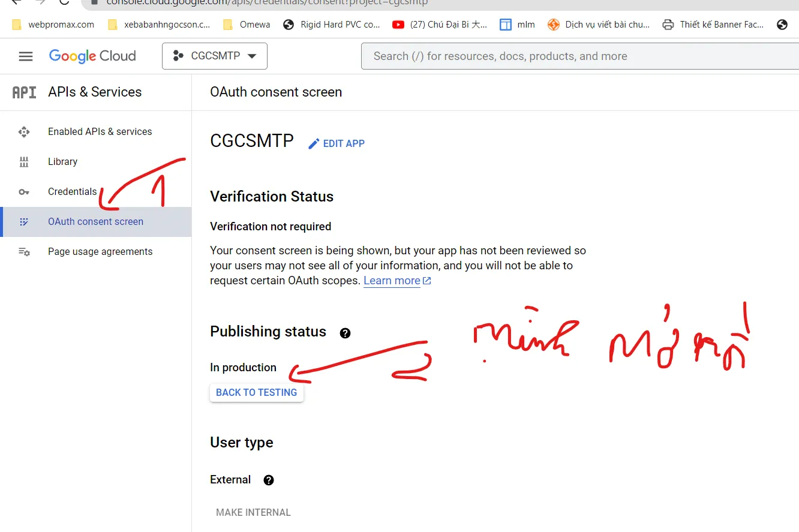Open Enabled APIs & services page
The height and width of the screenshot is (532, 799).
(x=100, y=132)
